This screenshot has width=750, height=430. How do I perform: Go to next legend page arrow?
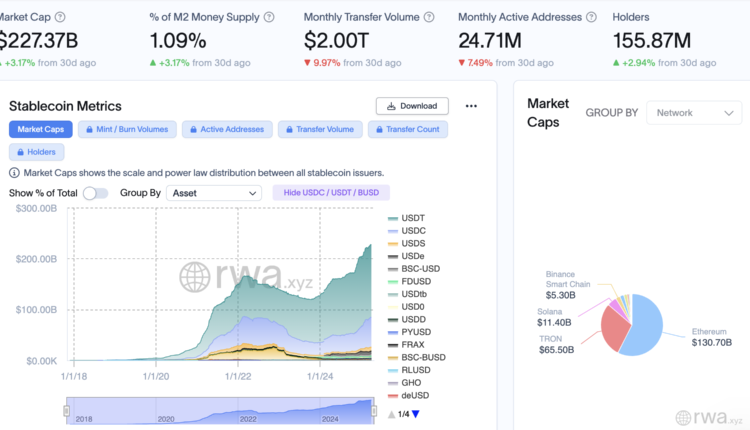pos(416,414)
